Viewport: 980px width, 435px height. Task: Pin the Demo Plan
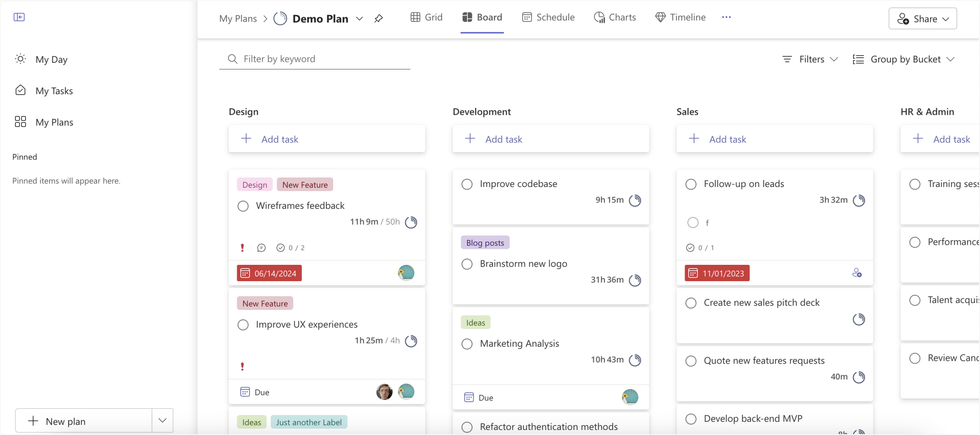click(379, 19)
